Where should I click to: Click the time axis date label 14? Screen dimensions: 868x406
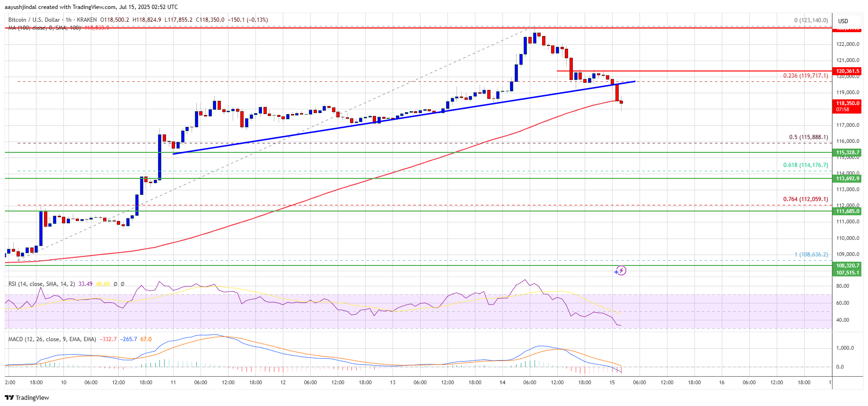click(502, 382)
